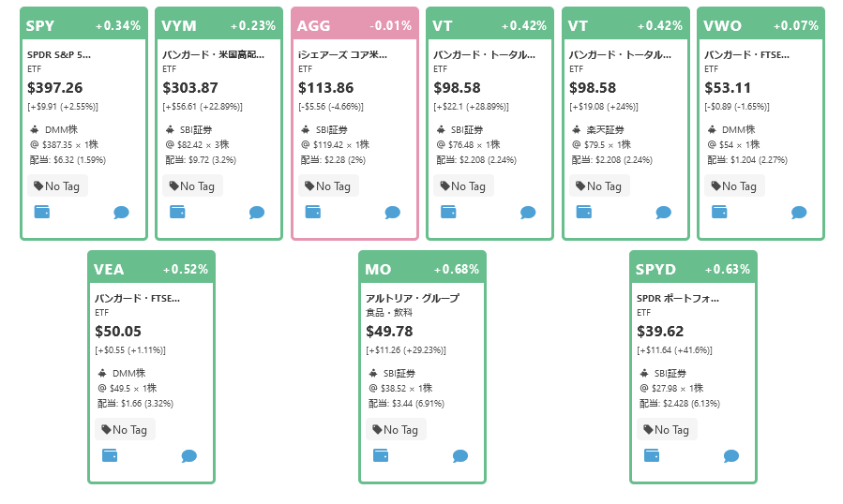
Task: Open the comment bubble on SPYD card
Action: (x=731, y=455)
